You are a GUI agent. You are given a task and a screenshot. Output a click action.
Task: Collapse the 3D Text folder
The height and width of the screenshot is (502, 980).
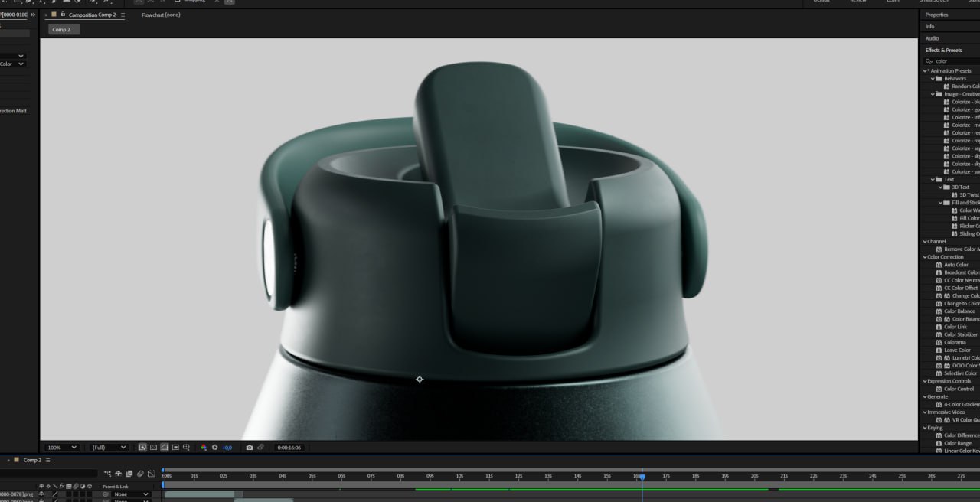point(940,187)
